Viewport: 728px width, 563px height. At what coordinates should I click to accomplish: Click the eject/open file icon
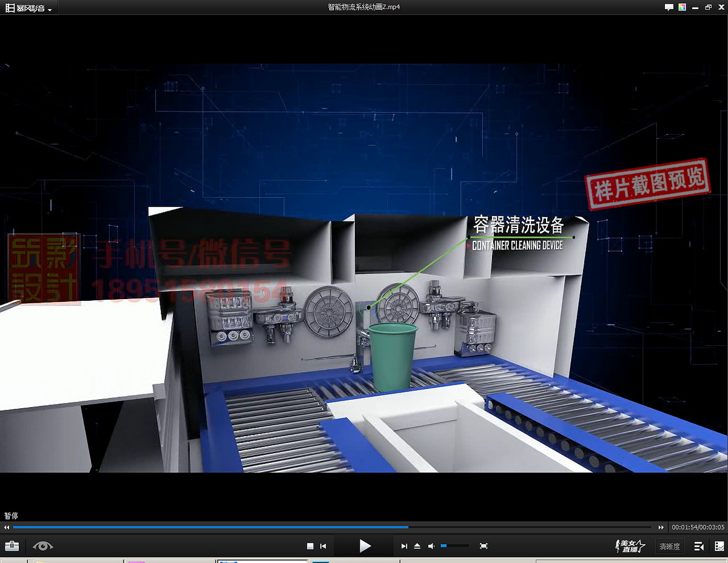pyautogui.click(x=417, y=546)
